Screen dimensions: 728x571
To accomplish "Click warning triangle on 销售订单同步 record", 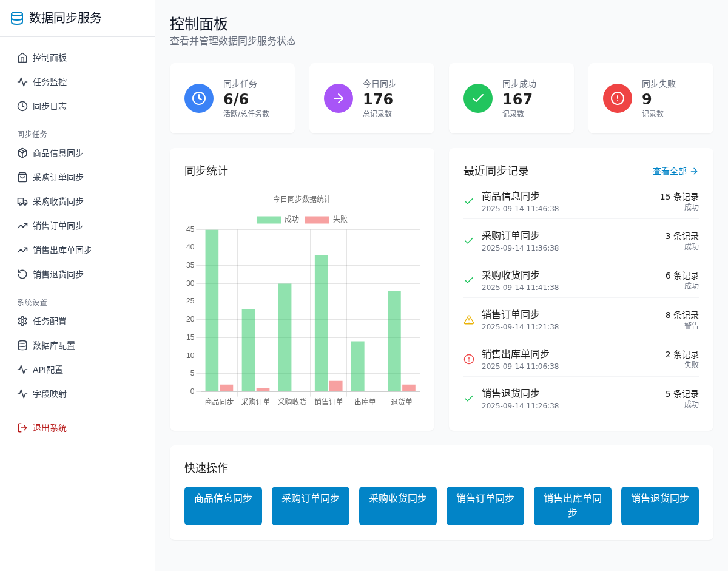I will click(x=469, y=320).
